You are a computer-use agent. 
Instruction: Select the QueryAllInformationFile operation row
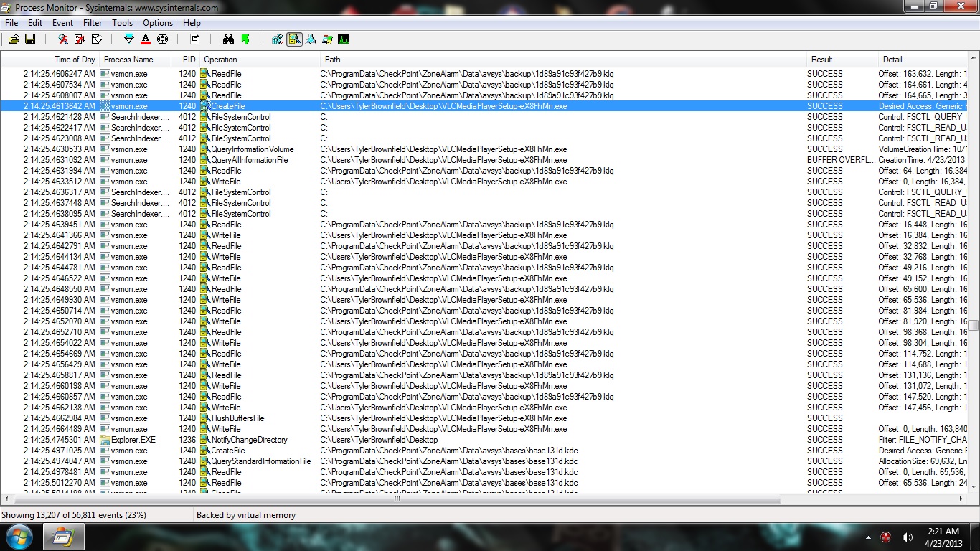(x=484, y=160)
